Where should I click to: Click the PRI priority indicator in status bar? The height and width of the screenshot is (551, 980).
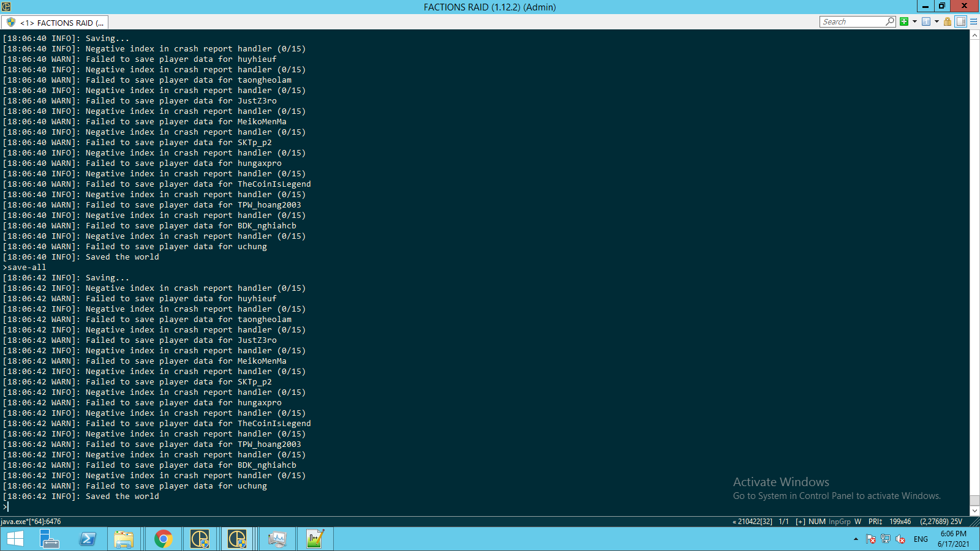[x=875, y=522]
